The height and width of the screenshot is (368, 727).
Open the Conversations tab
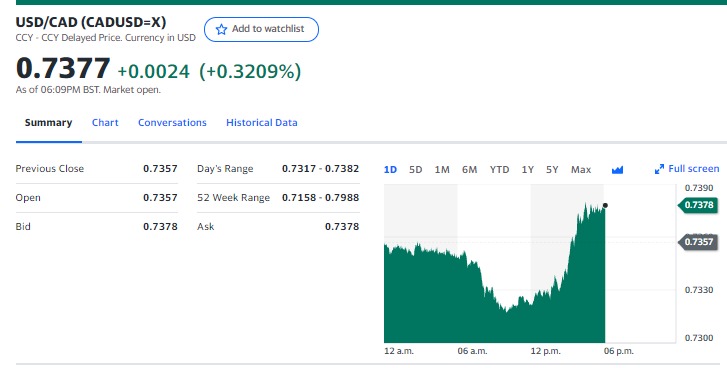click(x=172, y=123)
